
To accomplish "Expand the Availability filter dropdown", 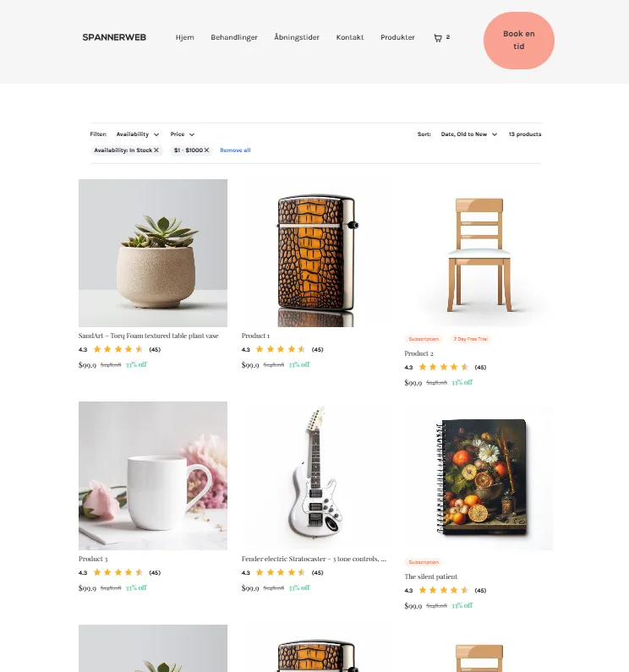I will (138, 134).
